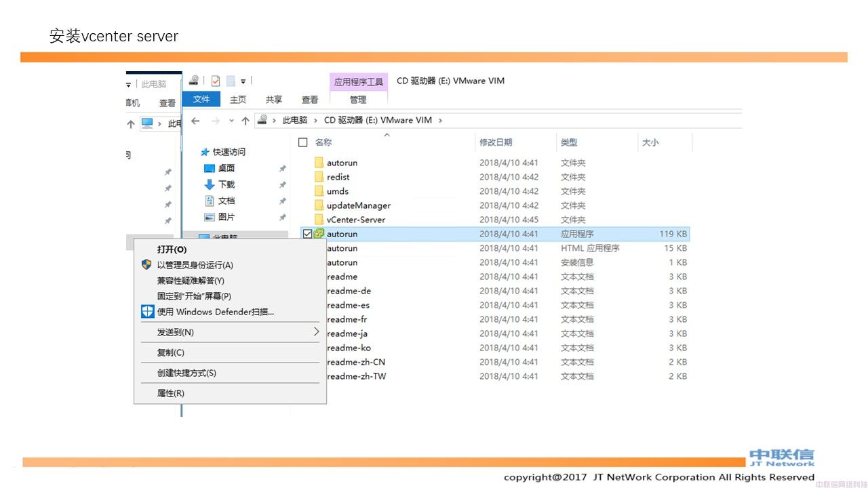Sort by the 类型 column header
Image resolution: width=868 pixels, height=488 pixels.
click(569, 142)
